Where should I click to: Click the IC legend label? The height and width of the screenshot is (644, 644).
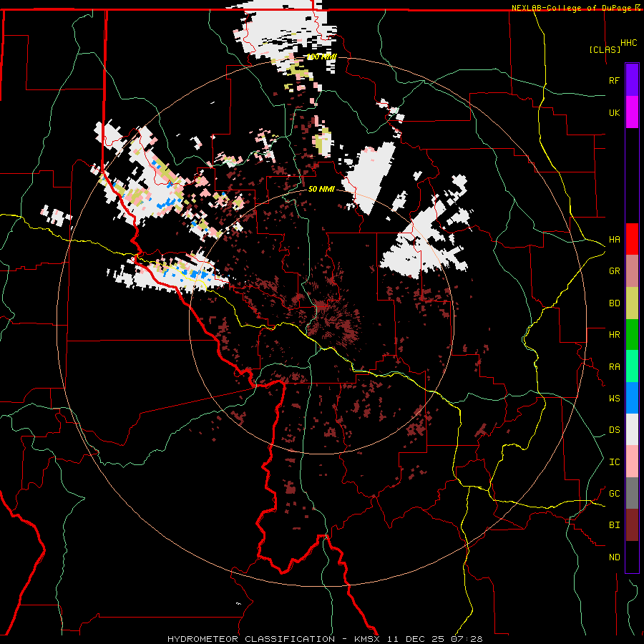[614, 462]
